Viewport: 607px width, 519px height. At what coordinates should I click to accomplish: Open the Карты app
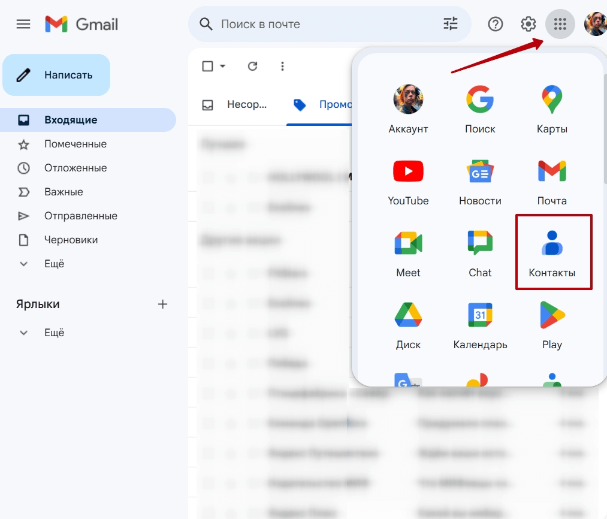(552, 109)
